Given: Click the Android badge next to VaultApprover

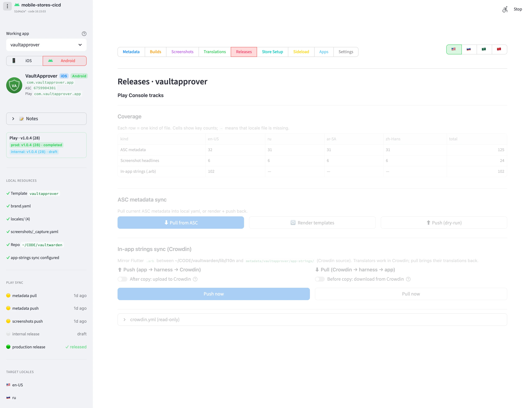Looking at the screenshot, I should coord(79,76).
